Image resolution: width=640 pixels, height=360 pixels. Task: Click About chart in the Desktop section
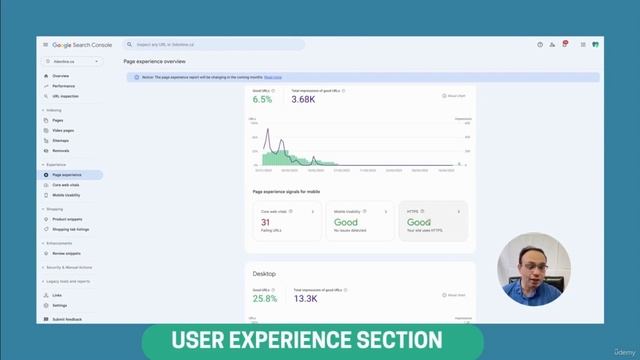(x=453, y=295)
